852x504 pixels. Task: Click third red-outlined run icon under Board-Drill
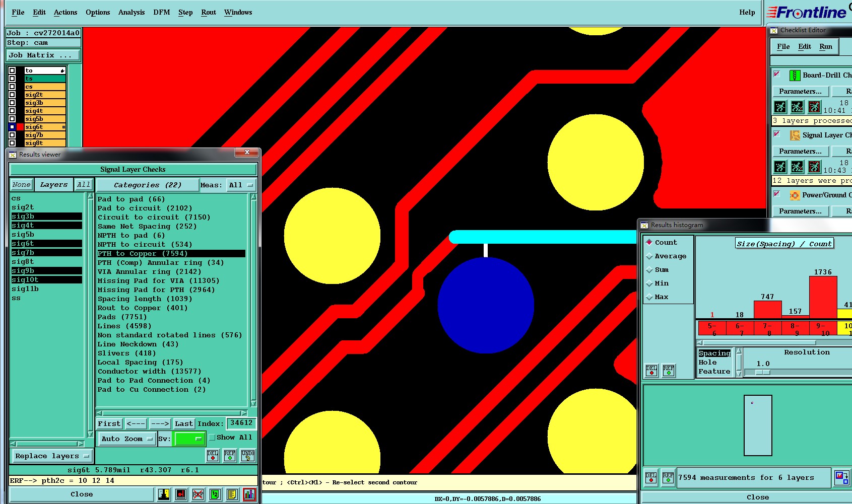click(814, 107)
